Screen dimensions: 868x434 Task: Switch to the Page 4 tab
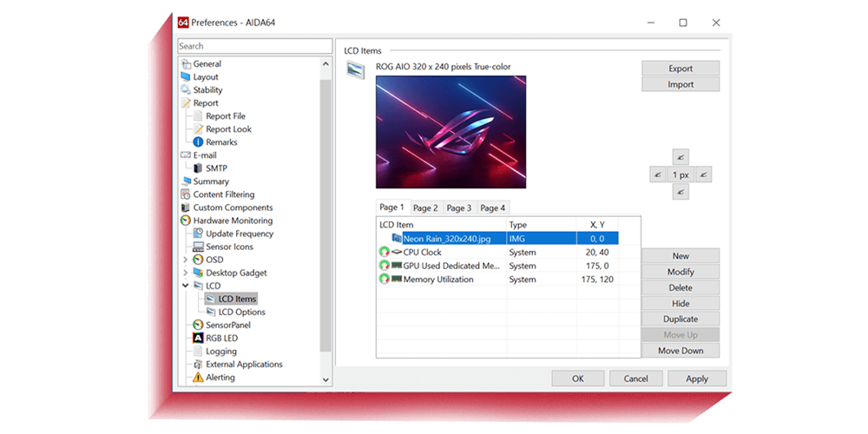click(493, 208)
